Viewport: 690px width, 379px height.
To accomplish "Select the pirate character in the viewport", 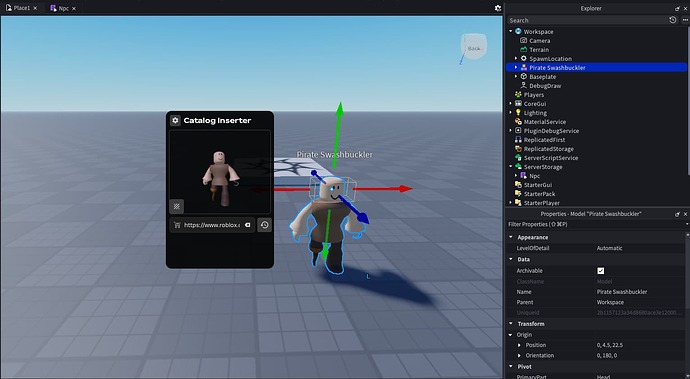I will [329, 224].
